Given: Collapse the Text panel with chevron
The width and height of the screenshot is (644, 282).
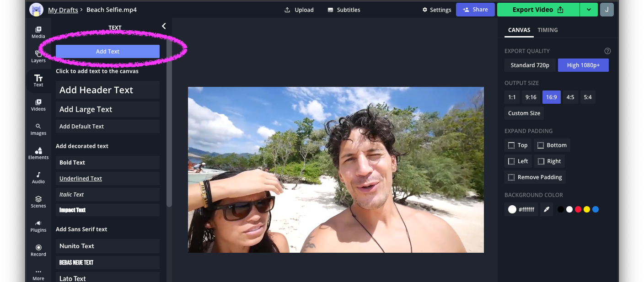Looking at the screenshot, I should click(164, 27).
